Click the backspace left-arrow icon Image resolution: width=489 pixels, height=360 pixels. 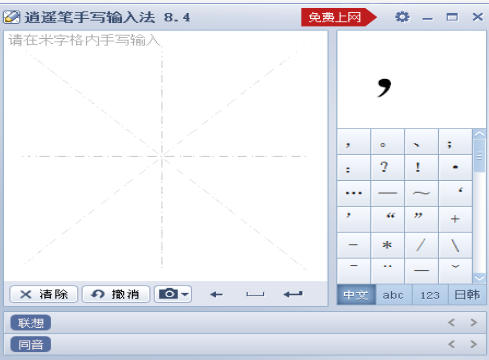[216, 294]
